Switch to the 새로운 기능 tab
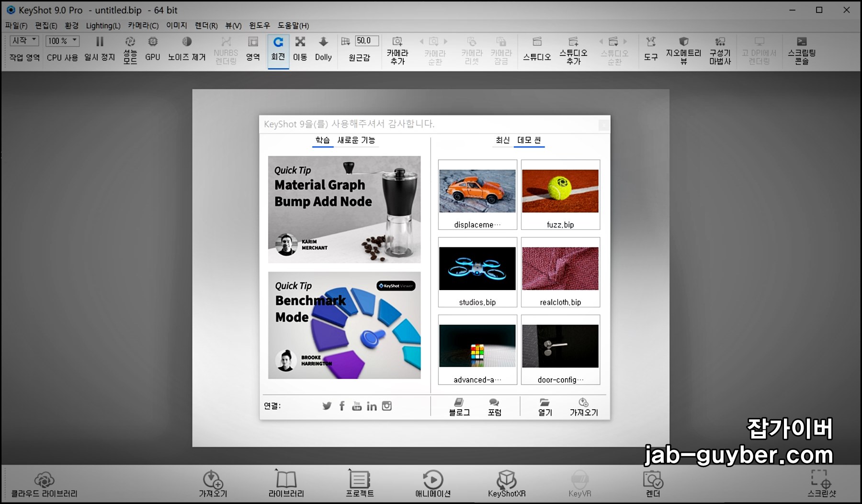Screen dimensions: 862x504 [x=356, y=140]
